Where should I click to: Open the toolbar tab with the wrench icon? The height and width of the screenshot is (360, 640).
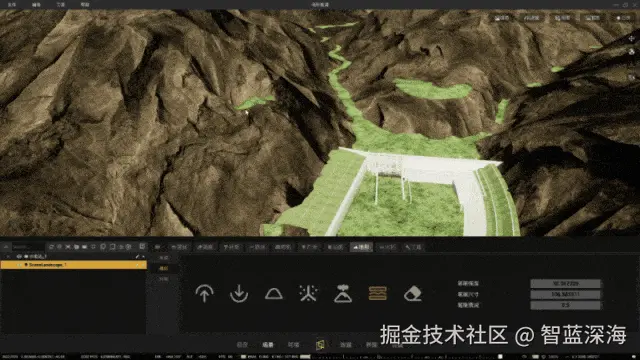[413, 247]
